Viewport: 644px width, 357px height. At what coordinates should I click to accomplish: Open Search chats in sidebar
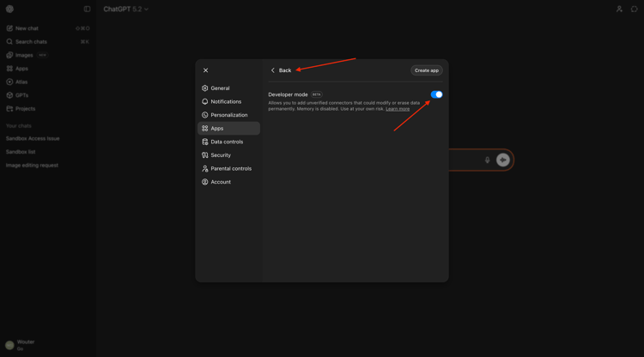[48, 42]
